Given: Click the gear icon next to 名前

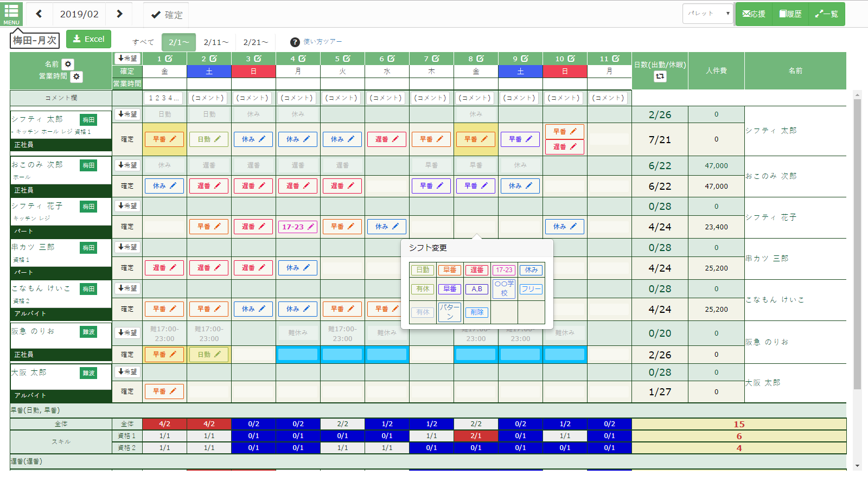Looking at the screenshot, I should 68,64.
